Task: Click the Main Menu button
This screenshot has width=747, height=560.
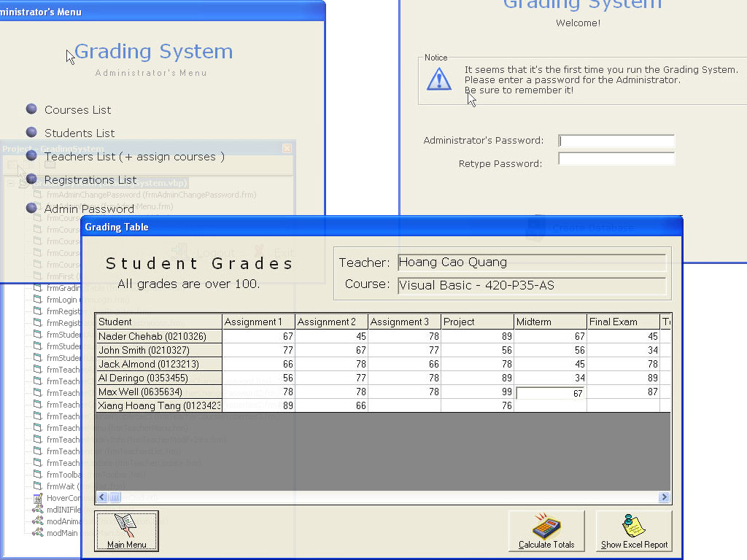Action: (126, 531)
